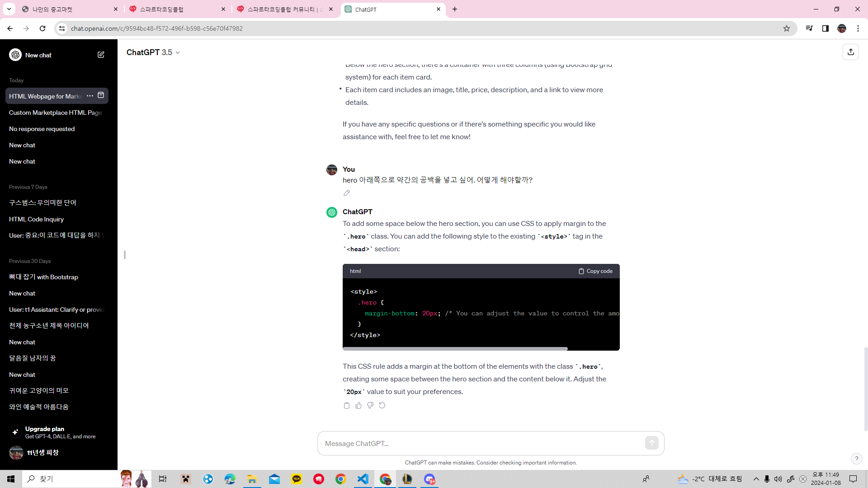The image size is (868, 488).
Task: Open the 뼈대 잡기 with Bootstrap chat
Action: [57, 277]
